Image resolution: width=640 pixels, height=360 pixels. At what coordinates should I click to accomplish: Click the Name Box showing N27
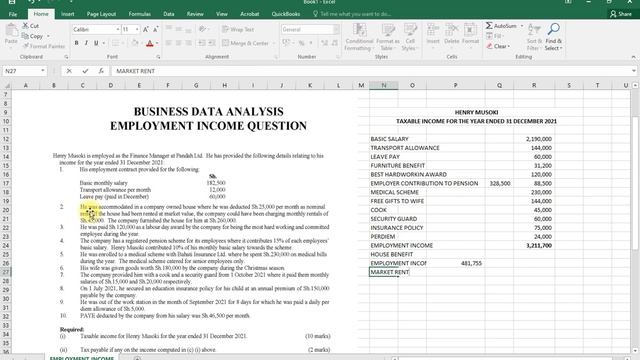21,71
